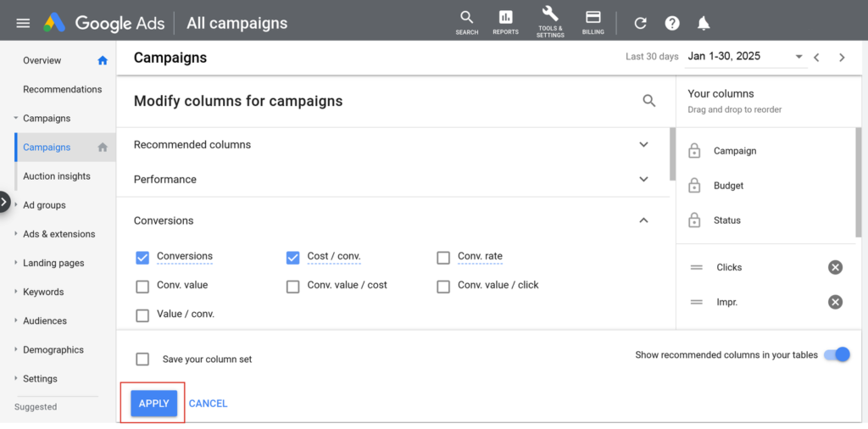
Task: Remove the Clicks column
Action: (835, 267)
